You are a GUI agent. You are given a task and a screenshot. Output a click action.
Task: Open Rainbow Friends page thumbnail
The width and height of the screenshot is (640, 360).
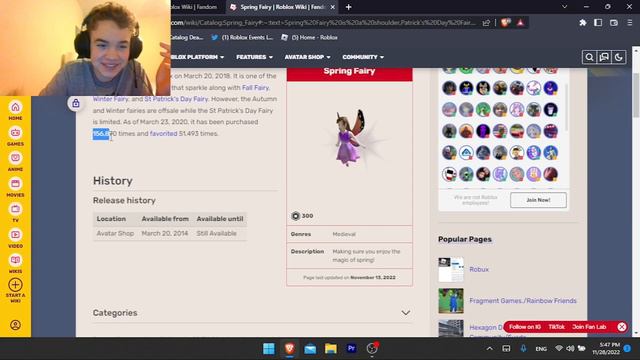[451, 301]
